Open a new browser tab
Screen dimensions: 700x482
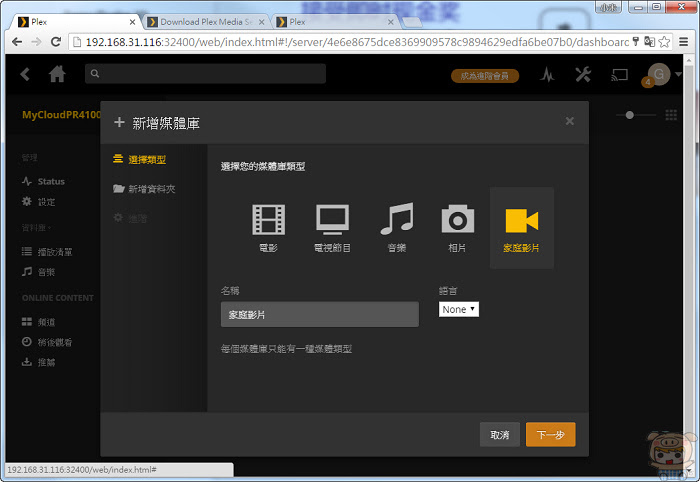(x=411, y=22)
